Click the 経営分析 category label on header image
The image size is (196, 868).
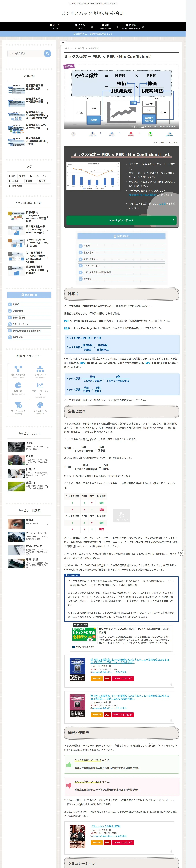pyautogui.click(x=69, y=66)
